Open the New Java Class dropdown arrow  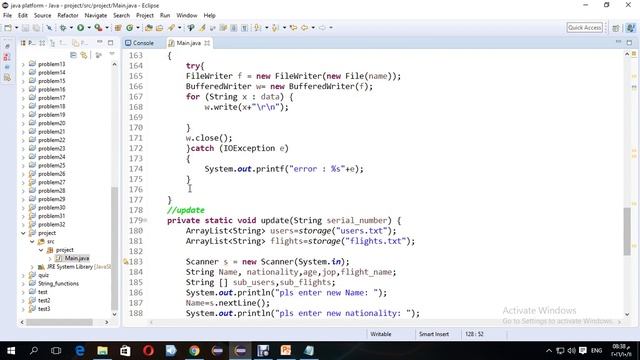tap(138, 28)
